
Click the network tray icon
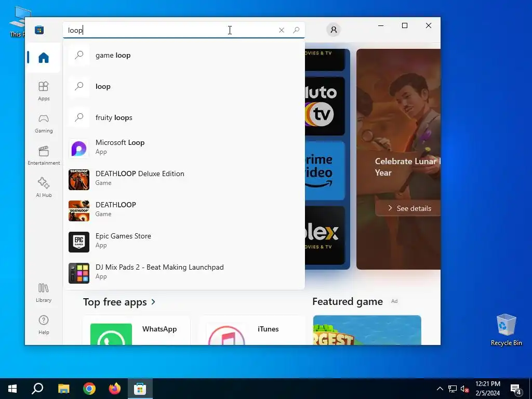tap(453, 389)
